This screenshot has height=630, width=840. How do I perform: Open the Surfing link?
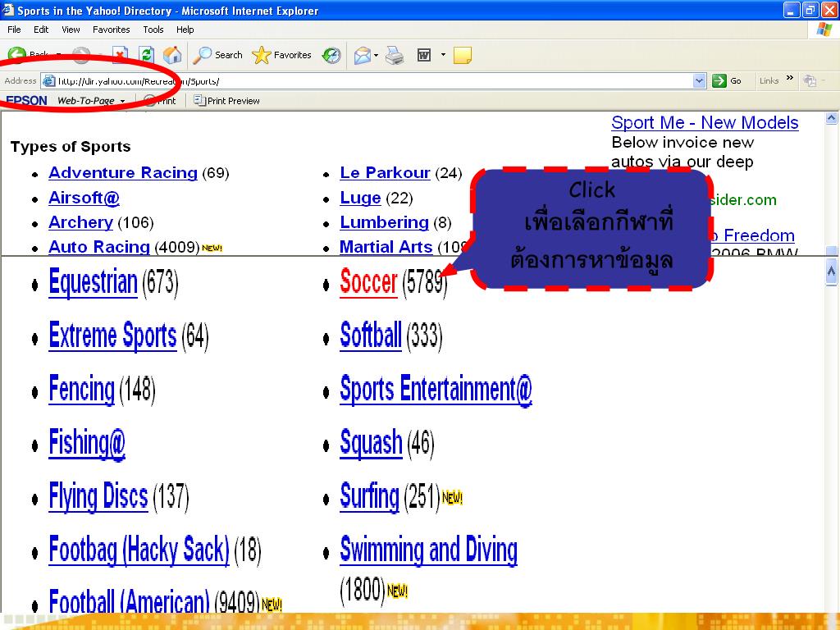click(370, 496)
